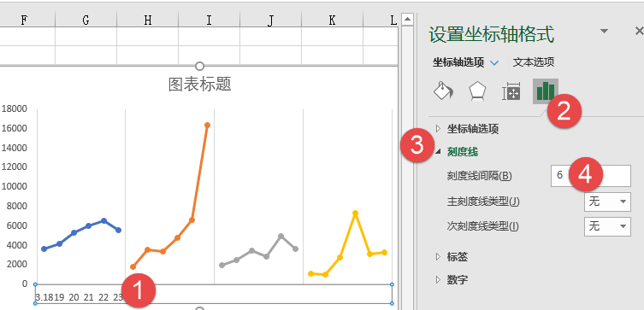Switch to the 文本选项 tab

[x=534, y=62]
